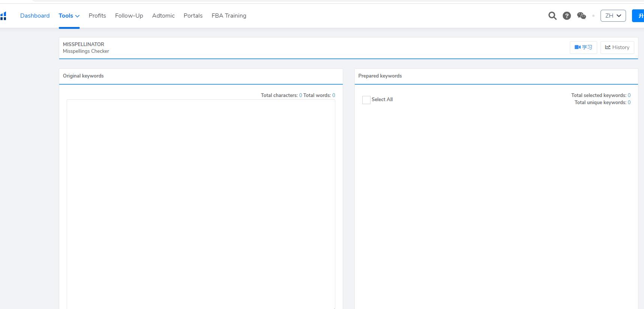This screenshot has width=644, height=309.
Task: Click the Helium 10 logo icon
Action: [3, 16]
